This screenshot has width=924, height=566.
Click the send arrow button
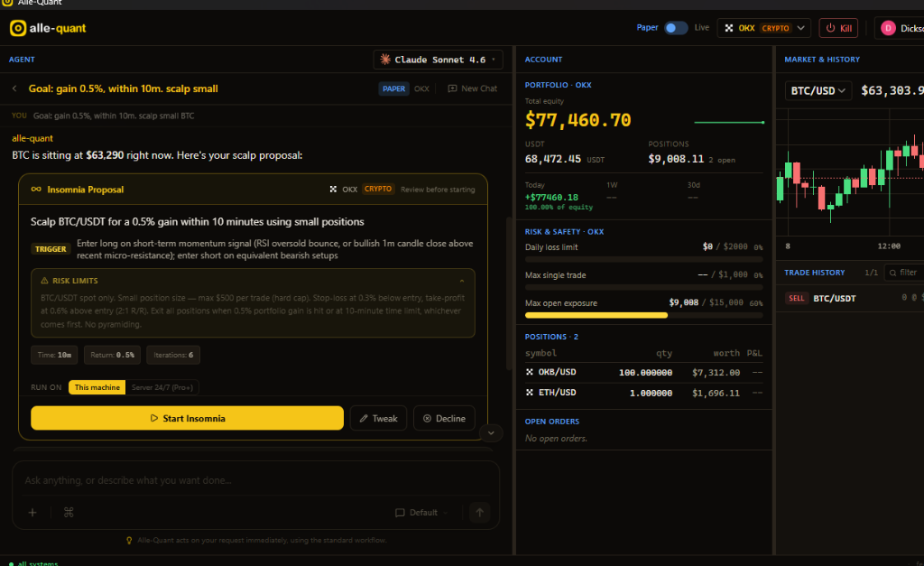click(x=480, y=513)
